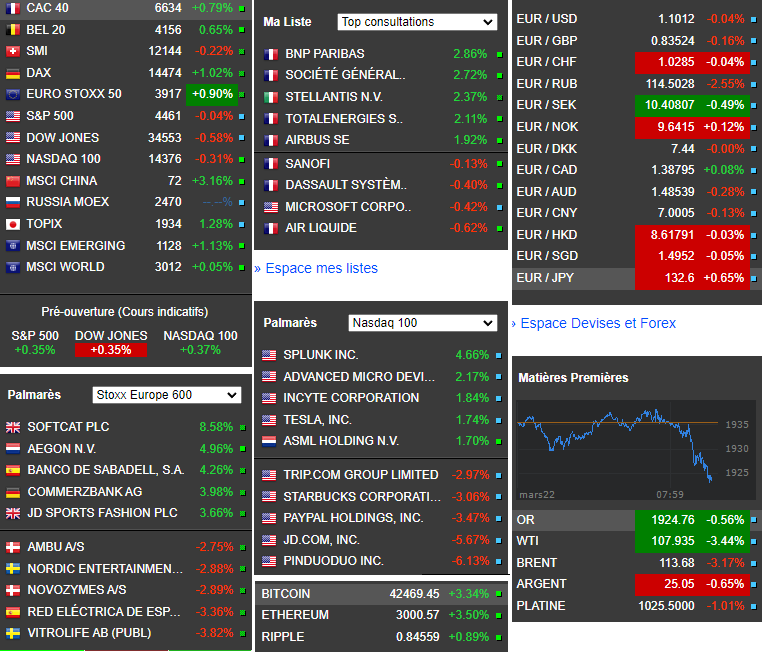
Task: Select the Matières Premières panel heading
Action: coord(573,378)
